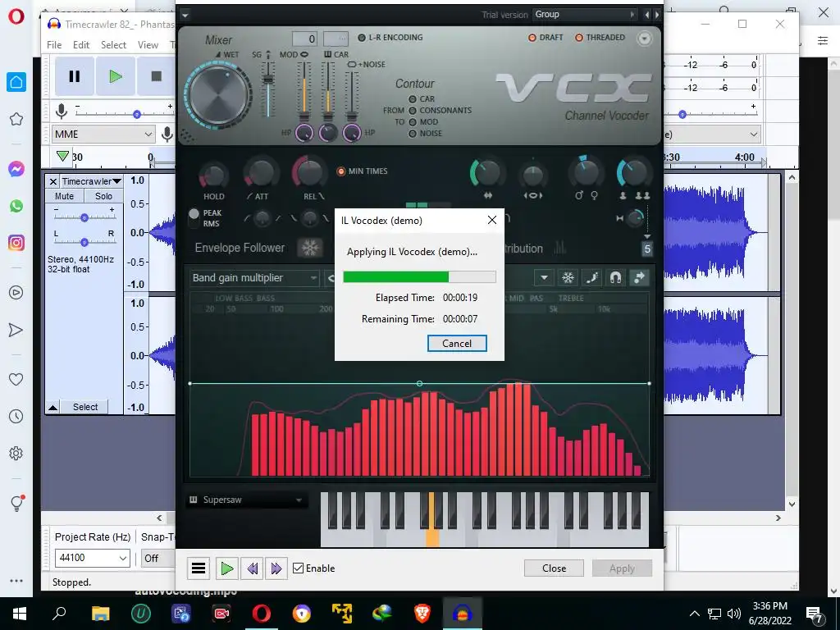
Task: Open Opera bookmarks heart icon
Action: pyautogui.click(x=16, y=379)
